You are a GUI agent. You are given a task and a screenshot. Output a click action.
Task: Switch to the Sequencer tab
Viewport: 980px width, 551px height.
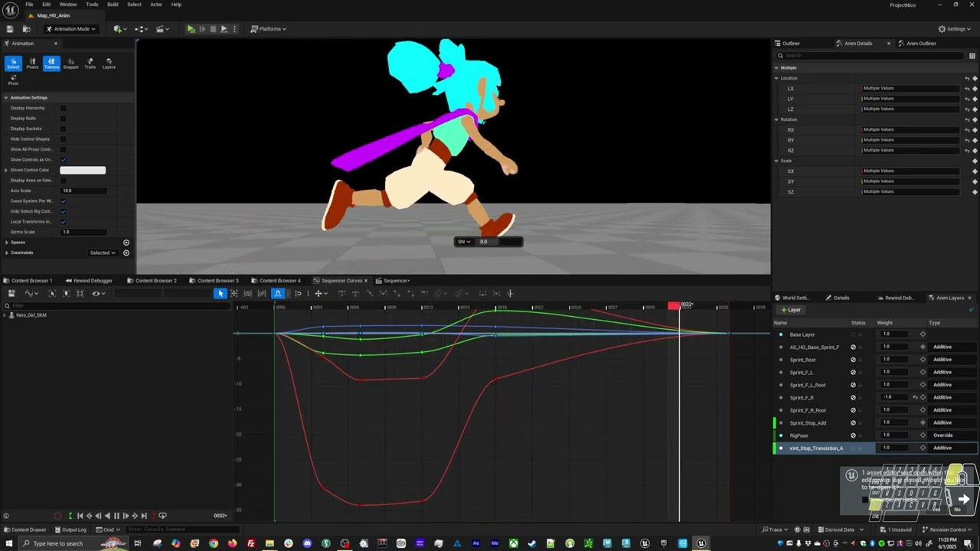point(396,281)
